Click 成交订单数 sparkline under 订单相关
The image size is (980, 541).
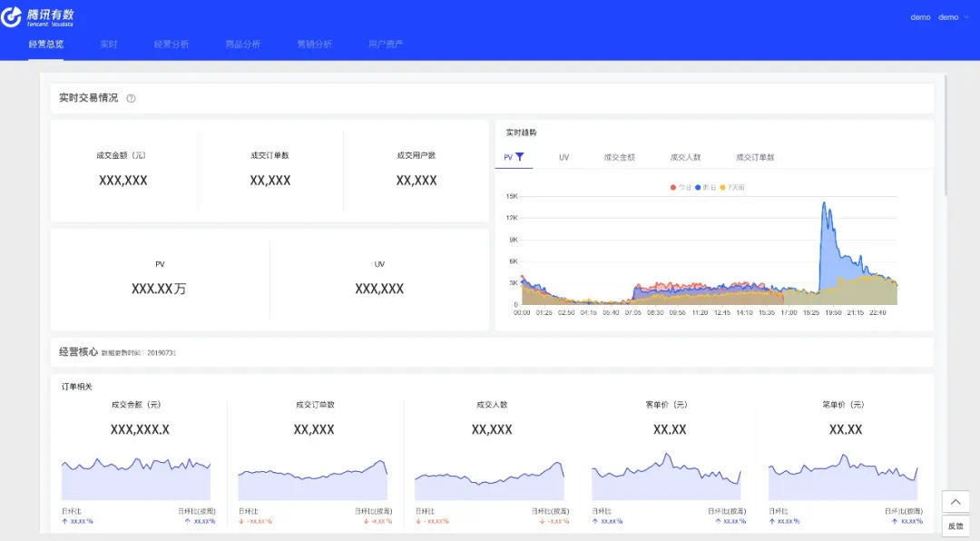[312, 479]
